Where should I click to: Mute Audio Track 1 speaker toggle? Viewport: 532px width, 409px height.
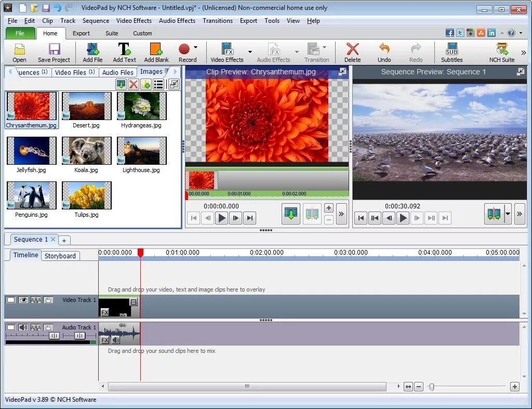coord(23,327)
